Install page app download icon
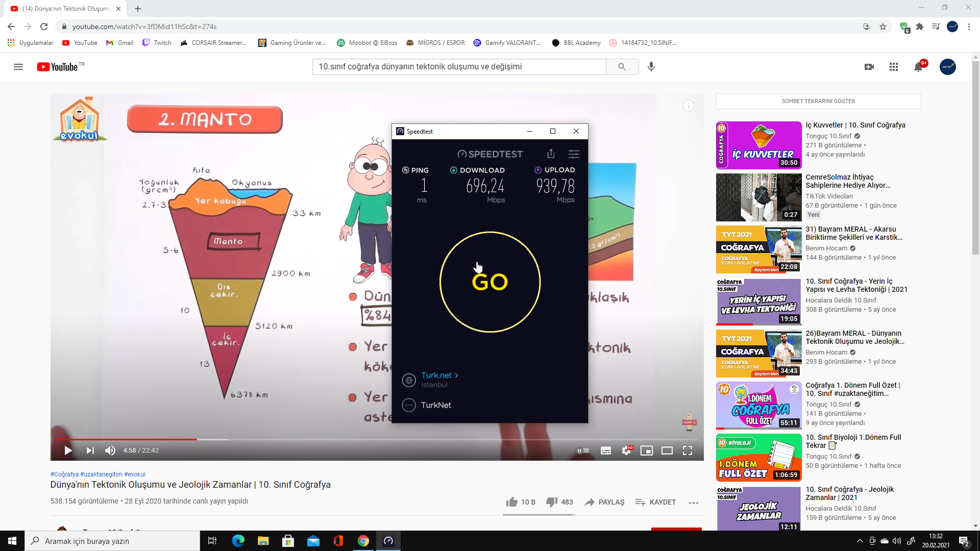 [867, 27]
